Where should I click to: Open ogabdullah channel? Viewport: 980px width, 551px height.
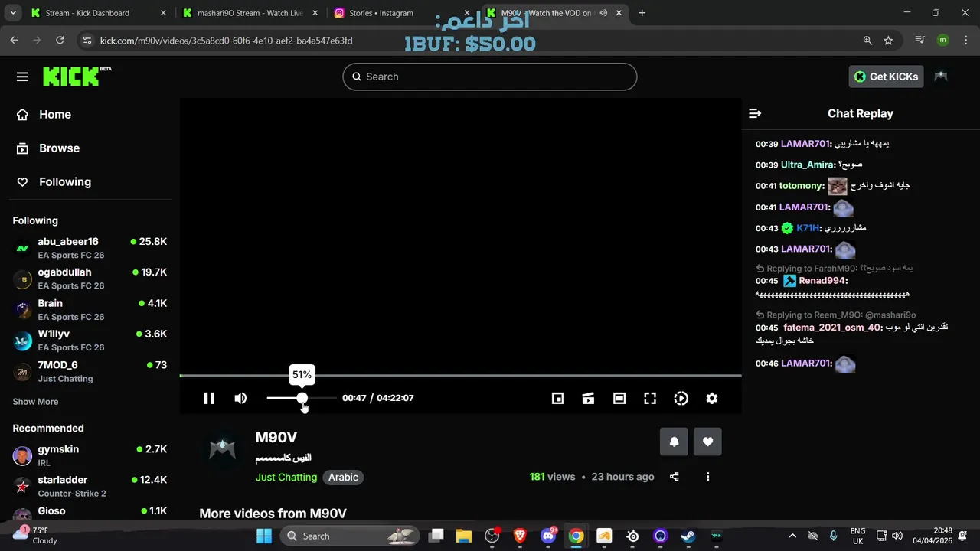click(90, 279)
